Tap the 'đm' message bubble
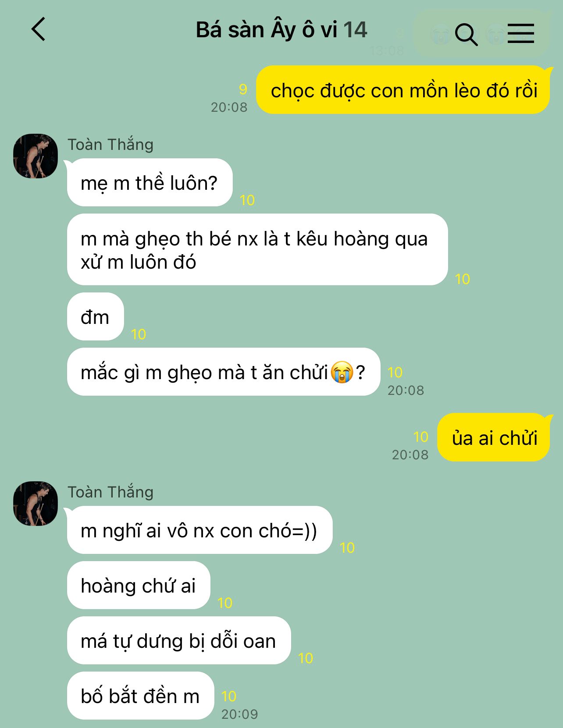 point(96,316)
